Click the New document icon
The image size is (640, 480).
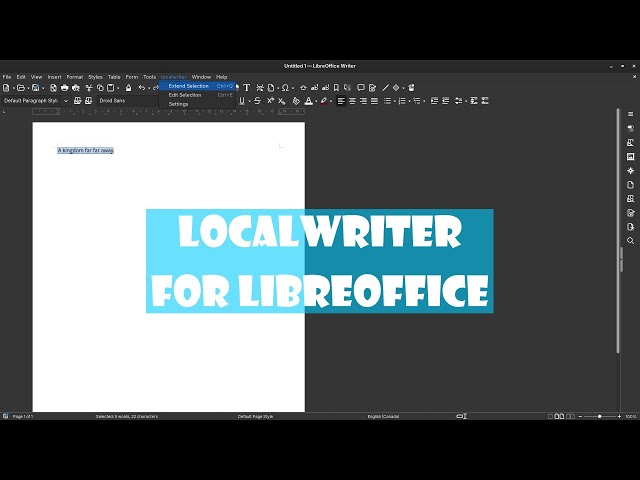(x=6, y=88)
